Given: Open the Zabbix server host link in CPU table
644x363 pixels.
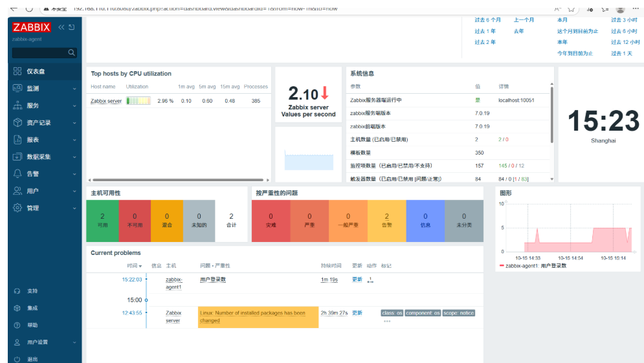Looking at the screenshot, I should 106,101.
